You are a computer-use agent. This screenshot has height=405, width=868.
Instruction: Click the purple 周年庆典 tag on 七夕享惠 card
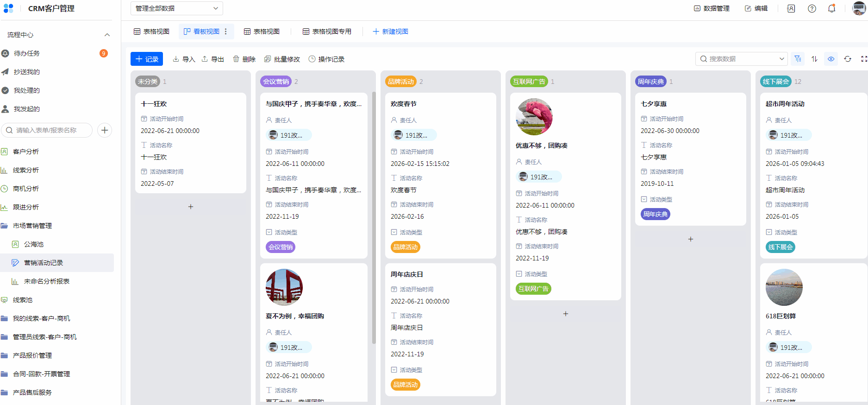[655, 214]
